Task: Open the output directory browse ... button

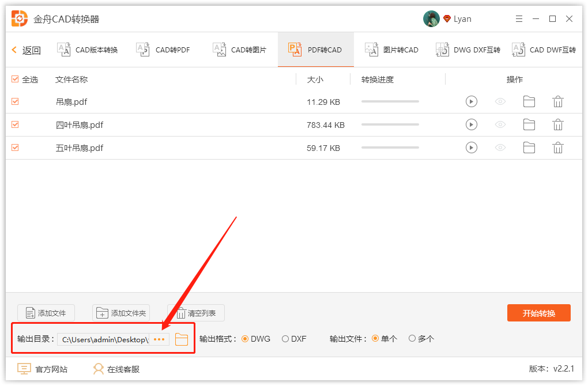Action: (x=159, y=339)
